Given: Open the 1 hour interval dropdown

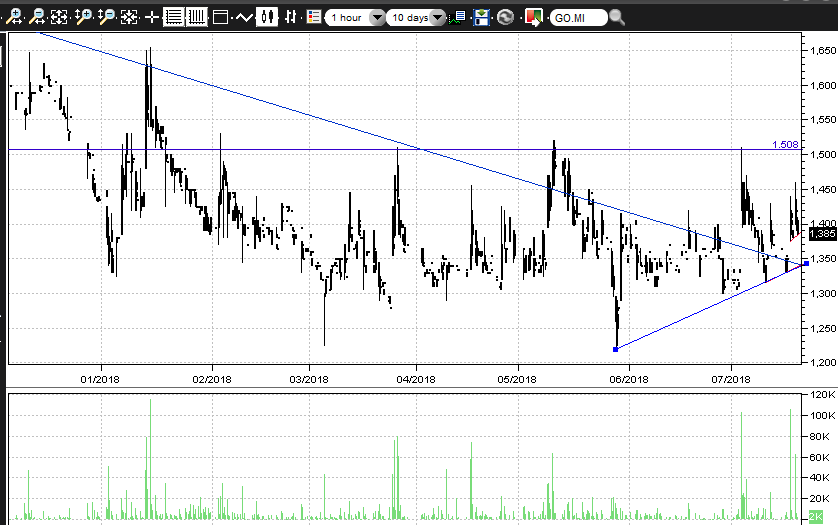Looking at the screenshot, I should (x=376, y=18).
